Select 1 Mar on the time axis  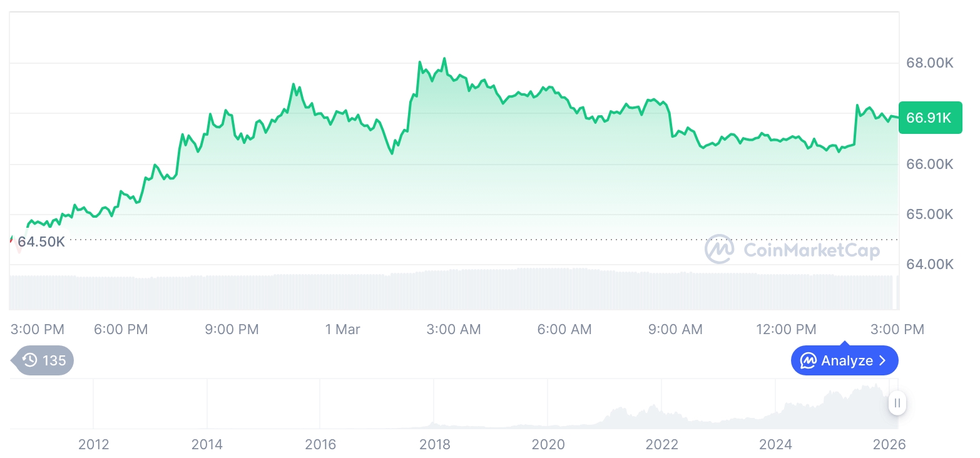[x=342, y=328]
